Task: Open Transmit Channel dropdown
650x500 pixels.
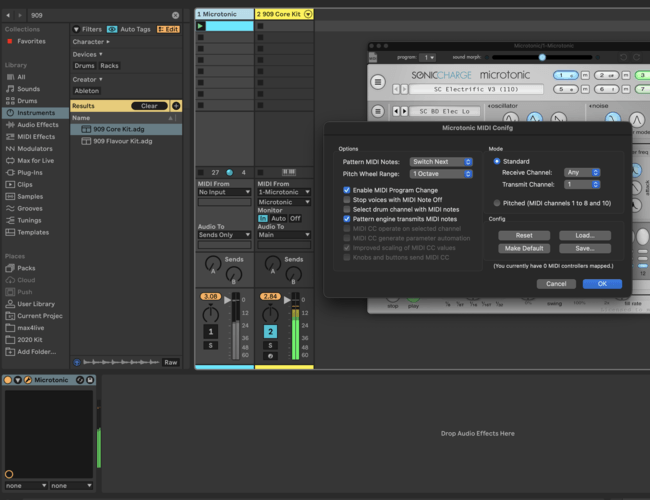Action: point(582,184)
